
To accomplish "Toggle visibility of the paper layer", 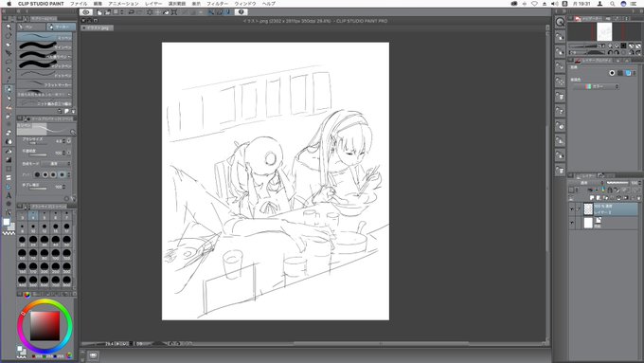I will (572, 224).
